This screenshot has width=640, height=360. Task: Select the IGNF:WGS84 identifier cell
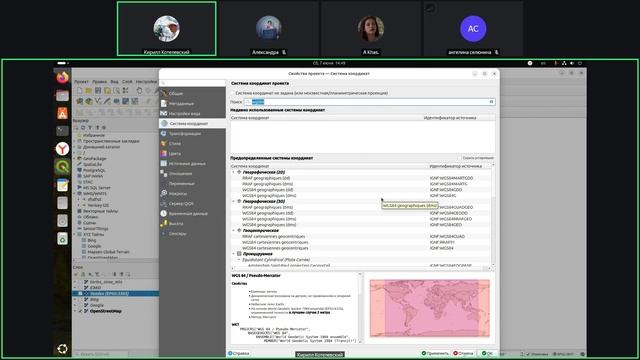coord(442,248)
